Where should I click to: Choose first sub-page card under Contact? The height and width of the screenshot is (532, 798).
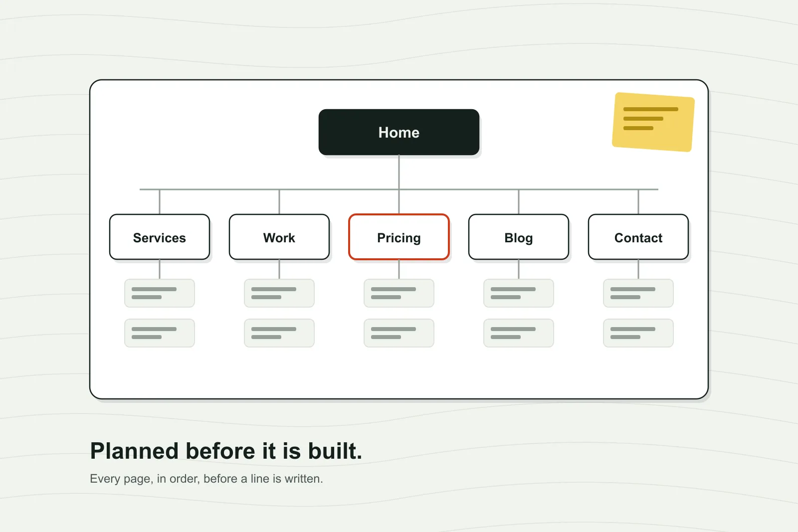(x=638, y=293)
